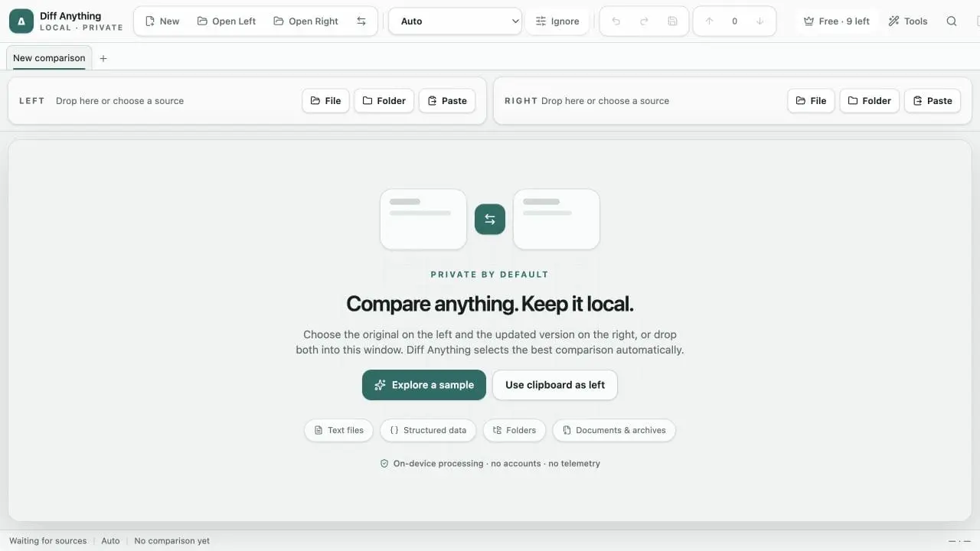Viewport: 980px width, 551px height.
Task: Click the green swap icon between the cards
Action: point(490,219)
